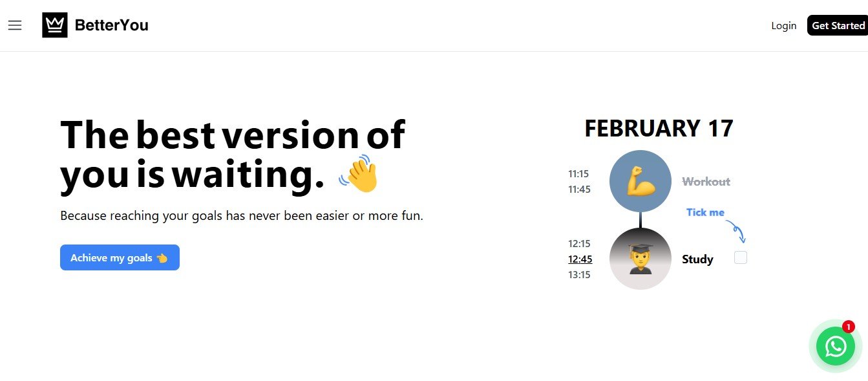Click the flexed bicep Workout circle
This screenshot has width=868, height=381.
(640, 181)
